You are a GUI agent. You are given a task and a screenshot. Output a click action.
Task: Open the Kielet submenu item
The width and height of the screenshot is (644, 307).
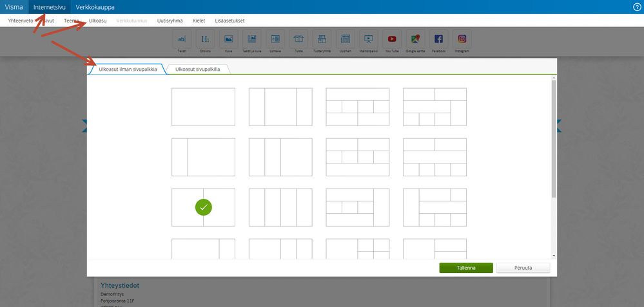[199, 21]
